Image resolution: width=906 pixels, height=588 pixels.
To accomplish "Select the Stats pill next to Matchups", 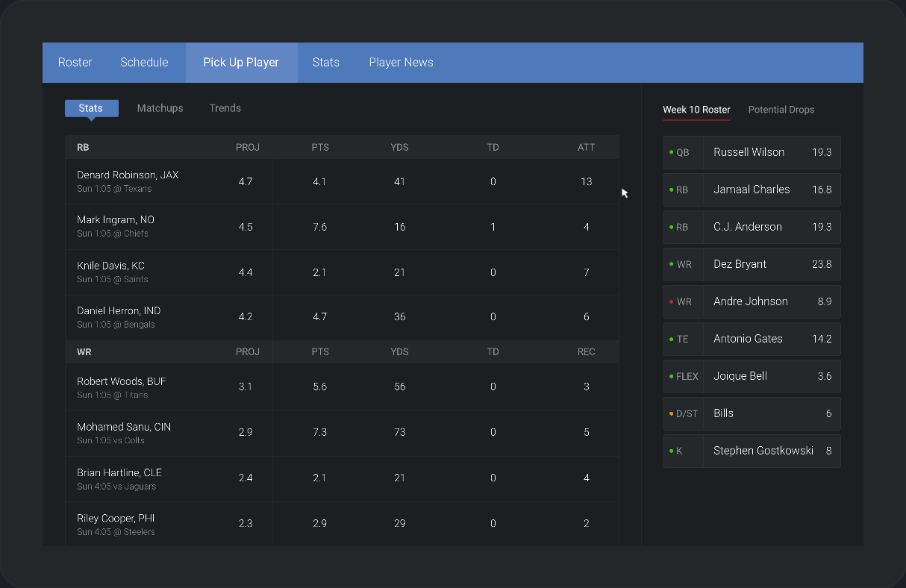I will point(91,108).
